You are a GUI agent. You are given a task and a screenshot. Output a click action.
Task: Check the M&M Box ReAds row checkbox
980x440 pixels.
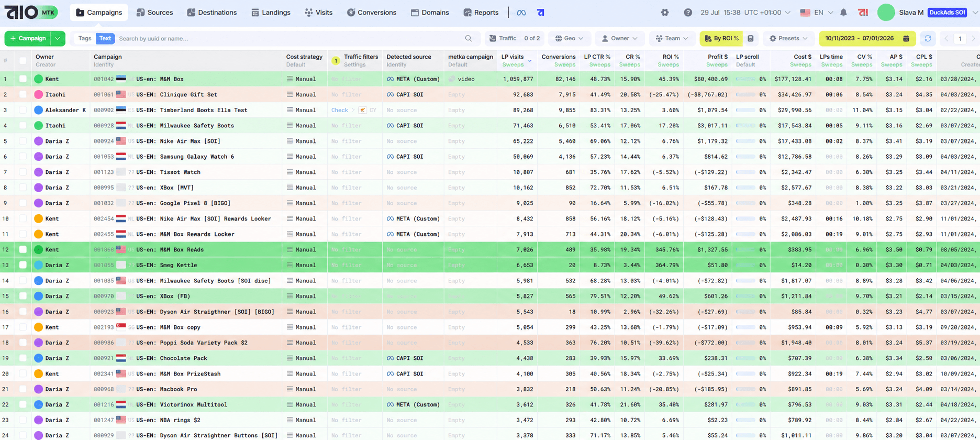click(23, 250)
